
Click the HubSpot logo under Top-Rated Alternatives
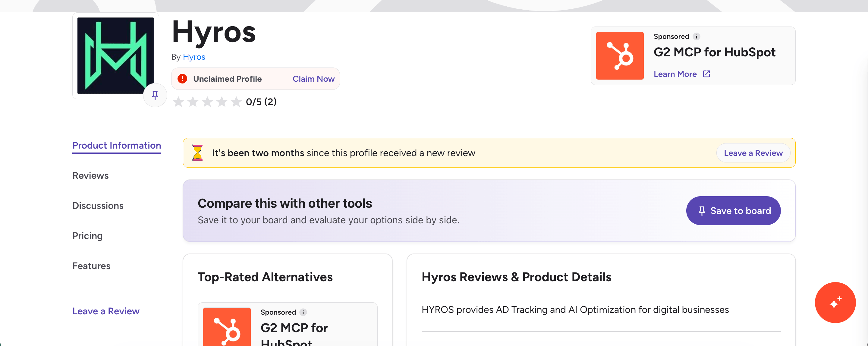(227, 327)
